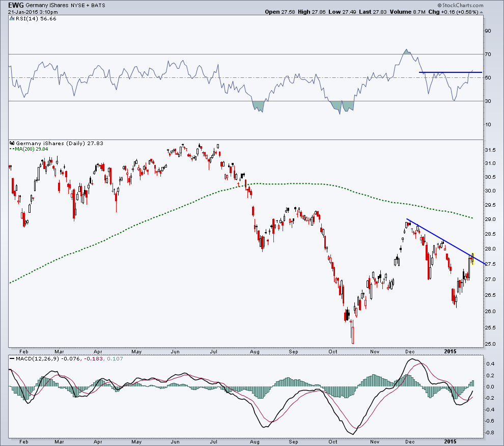Click the MACD(12,26,9) indicator label

37,359
